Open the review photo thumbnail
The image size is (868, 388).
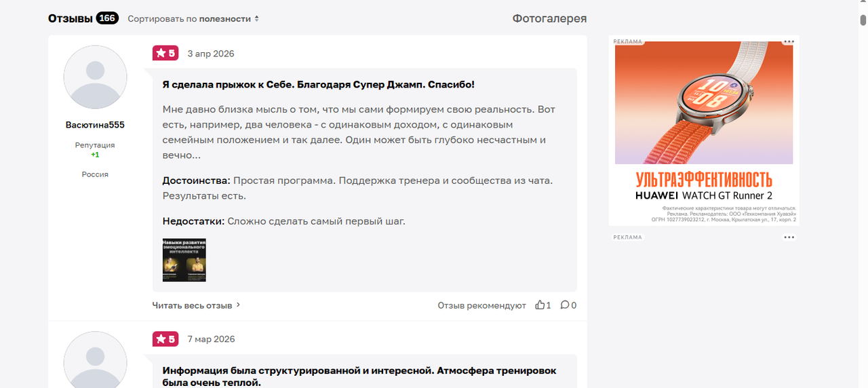pyautogui.click(x=184, y=260)
